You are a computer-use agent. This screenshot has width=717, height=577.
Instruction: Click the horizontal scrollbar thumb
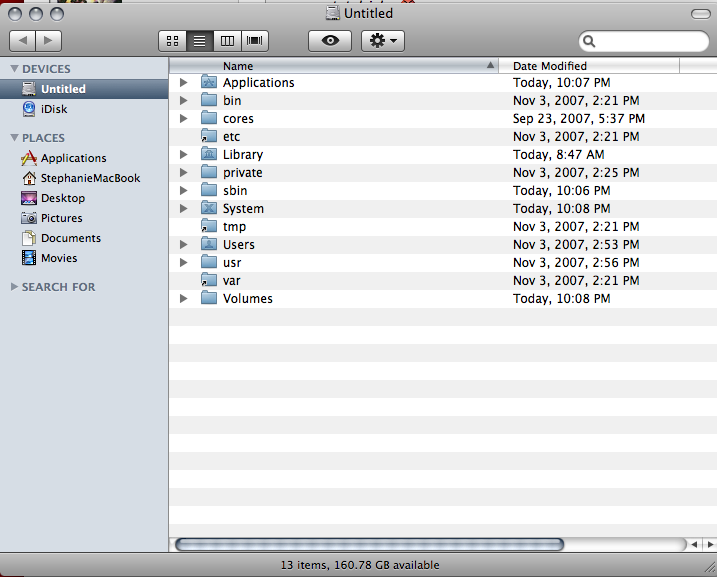(x=369, y=545)
